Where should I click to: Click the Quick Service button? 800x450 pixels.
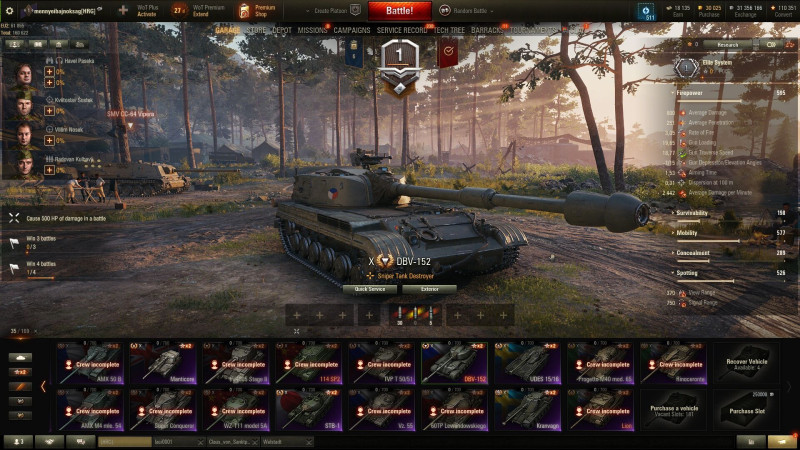(x=370, y=289)
